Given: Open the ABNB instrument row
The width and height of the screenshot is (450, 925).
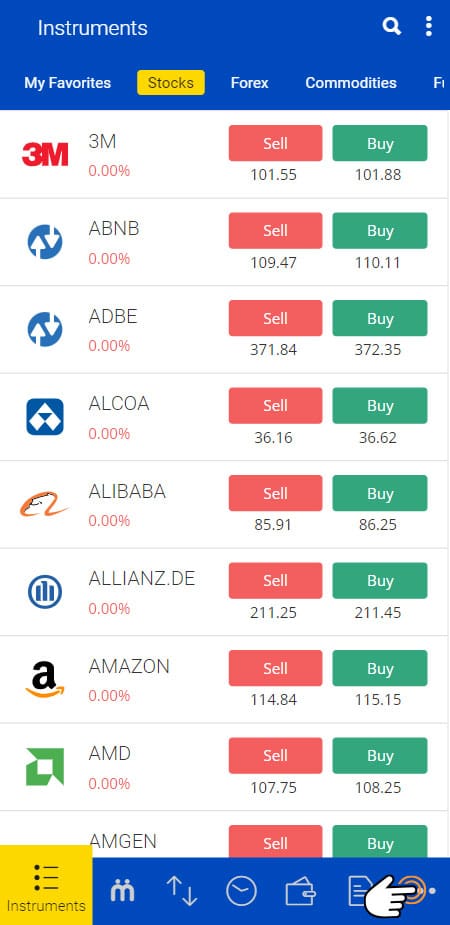Looking at the screenshot, I should click(x=224, y=242).
